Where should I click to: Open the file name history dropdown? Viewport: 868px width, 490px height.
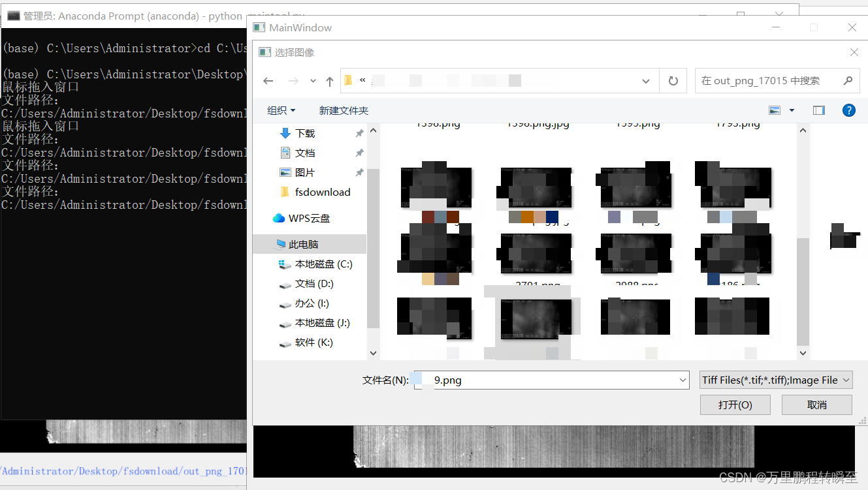683,379
